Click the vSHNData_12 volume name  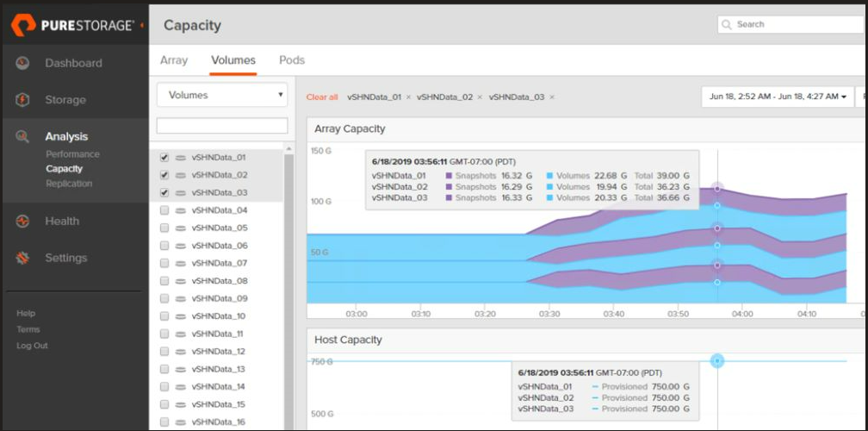218,351
